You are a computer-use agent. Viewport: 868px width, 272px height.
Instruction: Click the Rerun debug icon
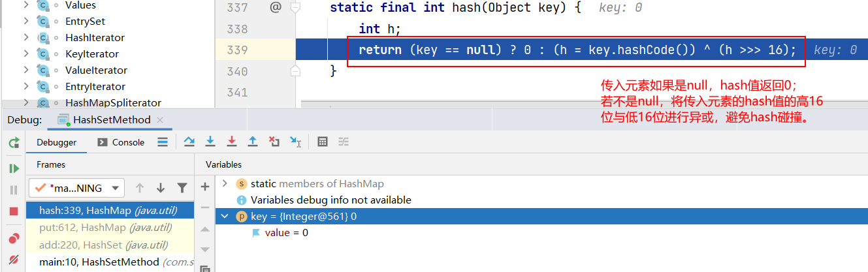pos(13,143)
